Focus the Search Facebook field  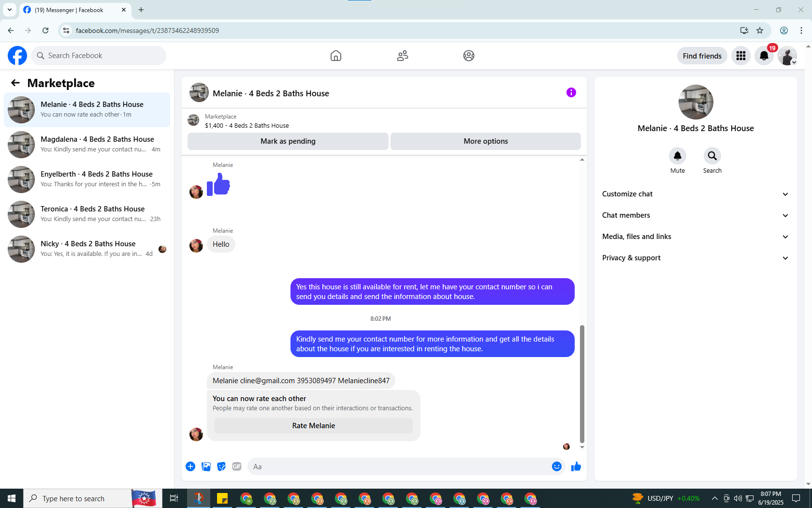(x=99, y=56)
